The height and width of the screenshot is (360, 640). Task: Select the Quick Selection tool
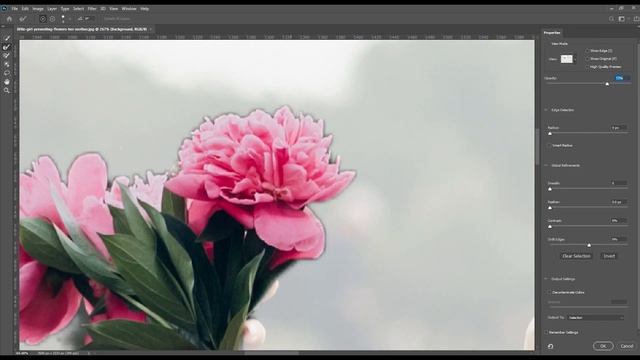(x=7, y=38)
